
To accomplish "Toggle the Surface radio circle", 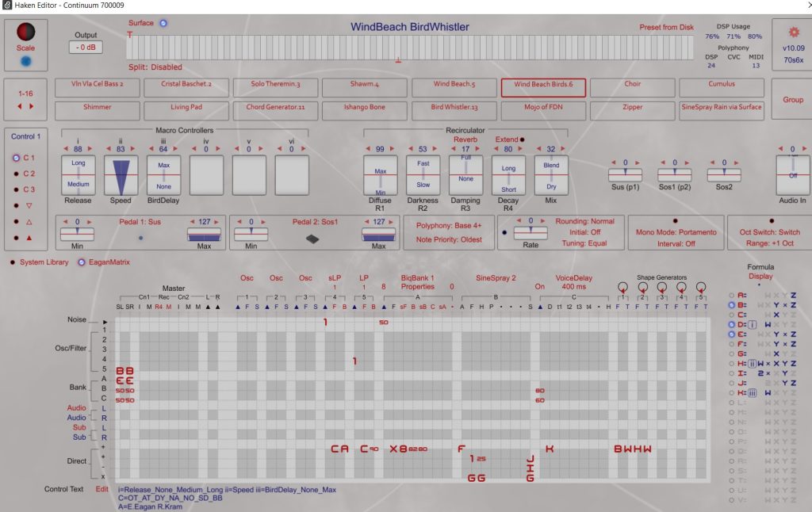I will click(163, 23).
